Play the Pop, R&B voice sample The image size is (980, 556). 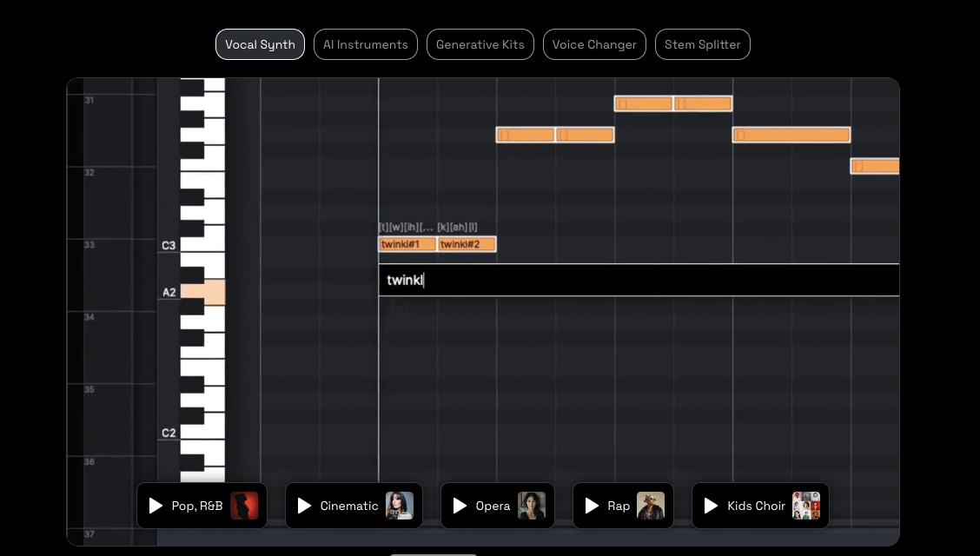pyautogui.click(x=156, y=506)
